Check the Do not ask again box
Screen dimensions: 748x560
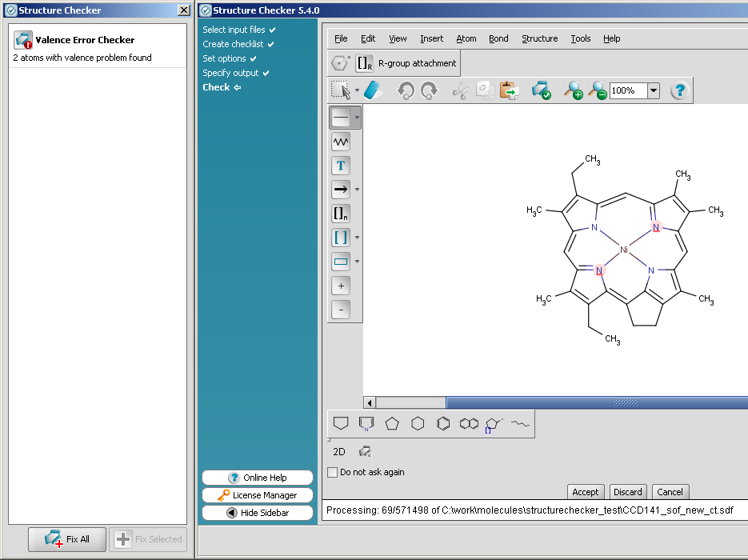point(333,472)
